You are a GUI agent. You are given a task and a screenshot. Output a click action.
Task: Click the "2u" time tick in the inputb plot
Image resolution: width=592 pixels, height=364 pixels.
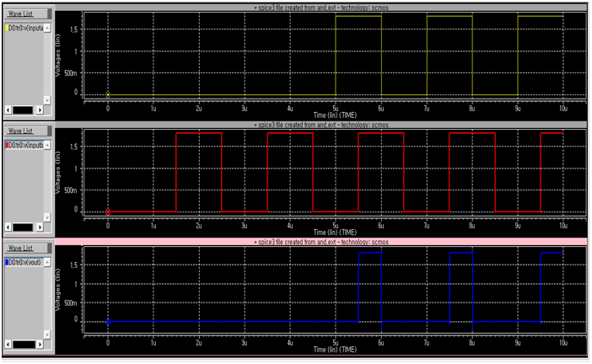(x=198, y=226)
